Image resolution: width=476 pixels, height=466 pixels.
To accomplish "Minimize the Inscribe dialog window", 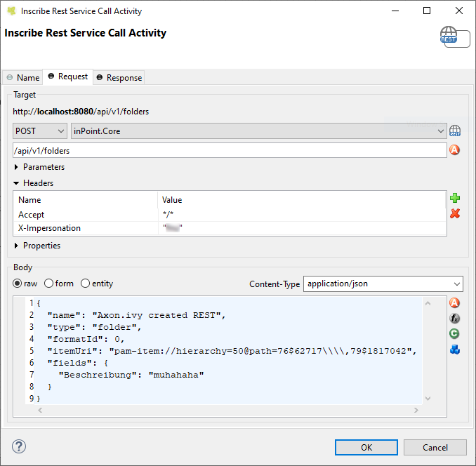I will pyautogui.click(x=395, y=11).
